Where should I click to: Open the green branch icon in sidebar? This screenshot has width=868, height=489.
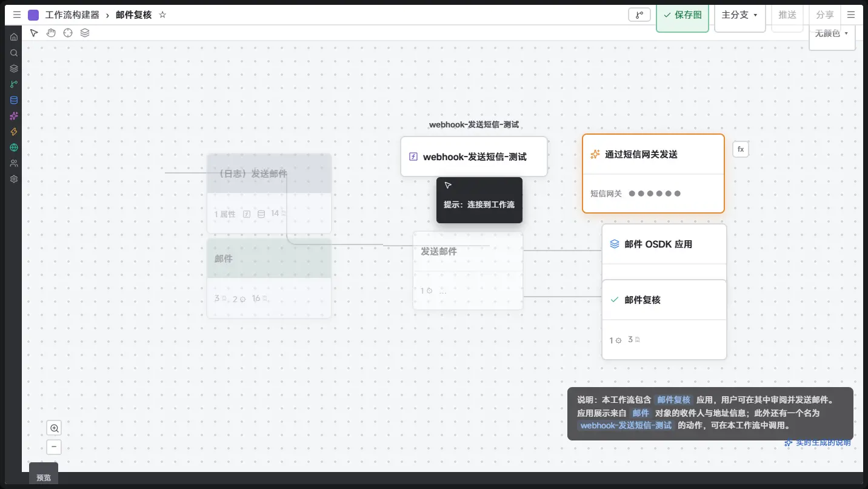(14, 84)
